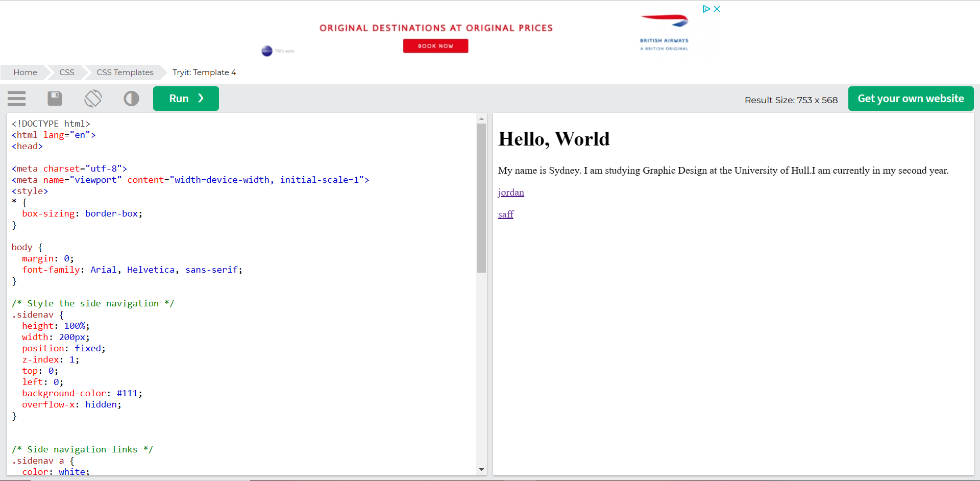The image size is (980, 481).
Task: Click the British Airways logo in the ad
Action: (x=664, y=32)
